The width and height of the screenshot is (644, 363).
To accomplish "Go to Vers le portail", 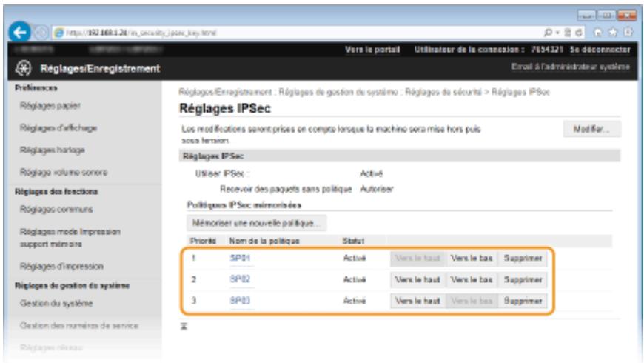I will pyautogui.click(x=372, y=50).
